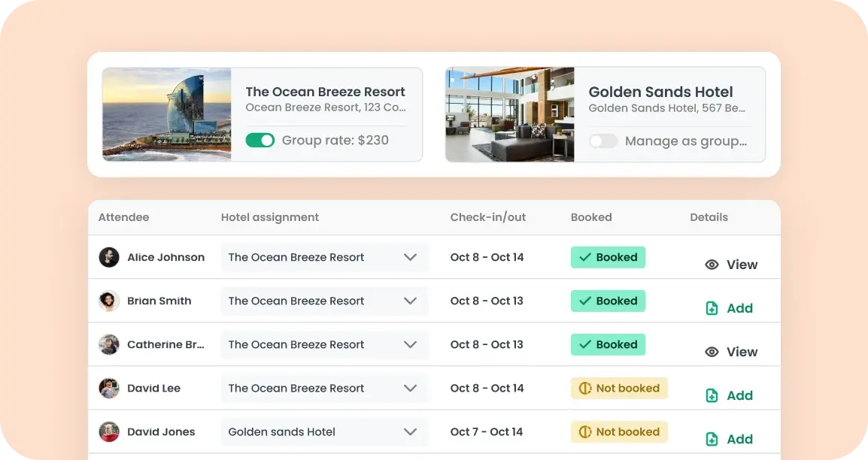Open the Golden Sands Hotel lobby photo
Image resolution: width=868 pixels, height=460 pixels.
coord(510,114)
